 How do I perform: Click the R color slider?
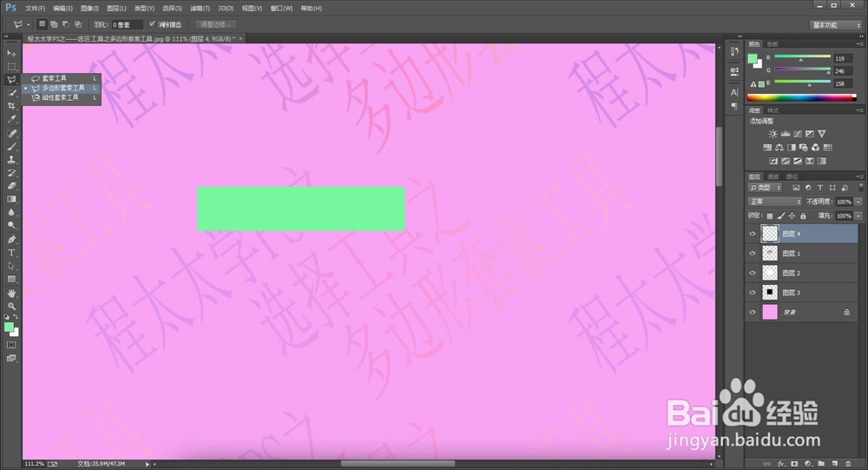click(802, 58)
